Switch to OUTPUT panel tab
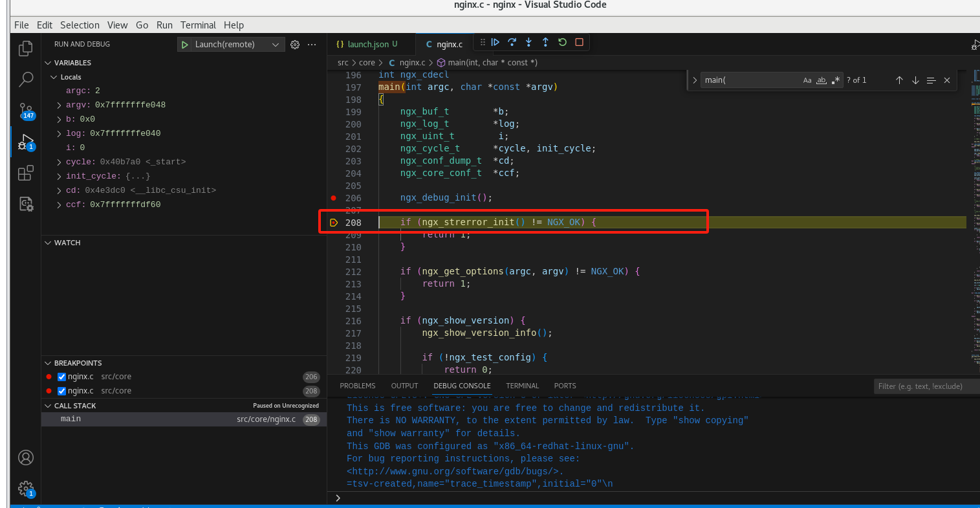Viewport: 980px width, 508px height. click(x=404, y=386)
